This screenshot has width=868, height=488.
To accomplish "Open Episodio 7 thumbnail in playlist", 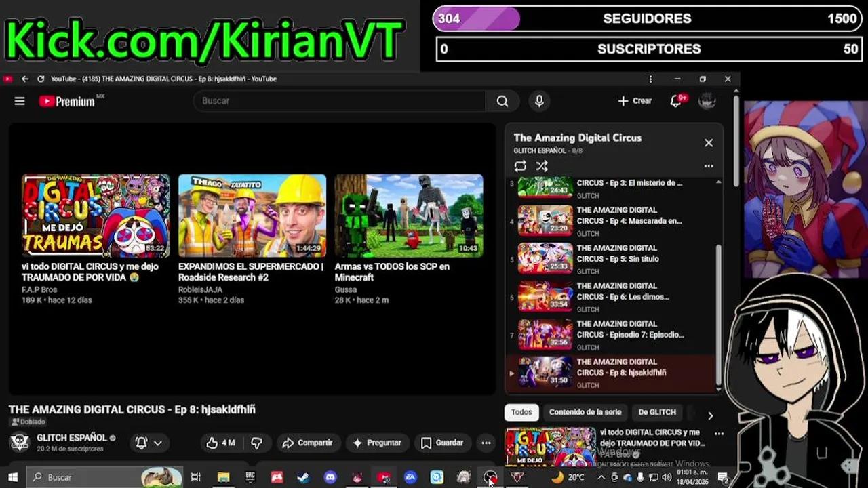I will coord(545,334).
